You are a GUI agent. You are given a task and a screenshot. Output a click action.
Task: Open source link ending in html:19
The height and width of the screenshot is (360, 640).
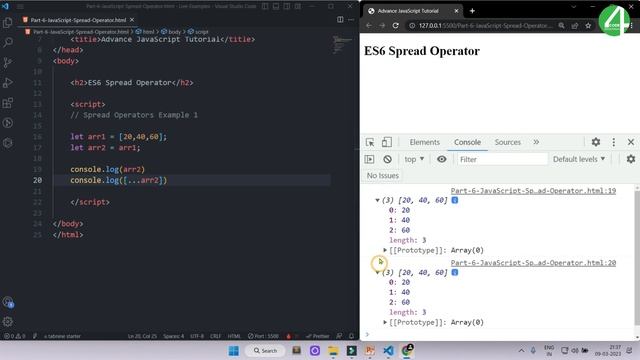tap(533, 191)
